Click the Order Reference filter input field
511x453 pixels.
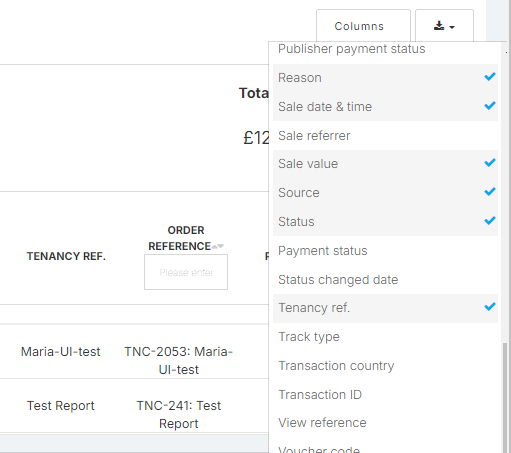186,272
